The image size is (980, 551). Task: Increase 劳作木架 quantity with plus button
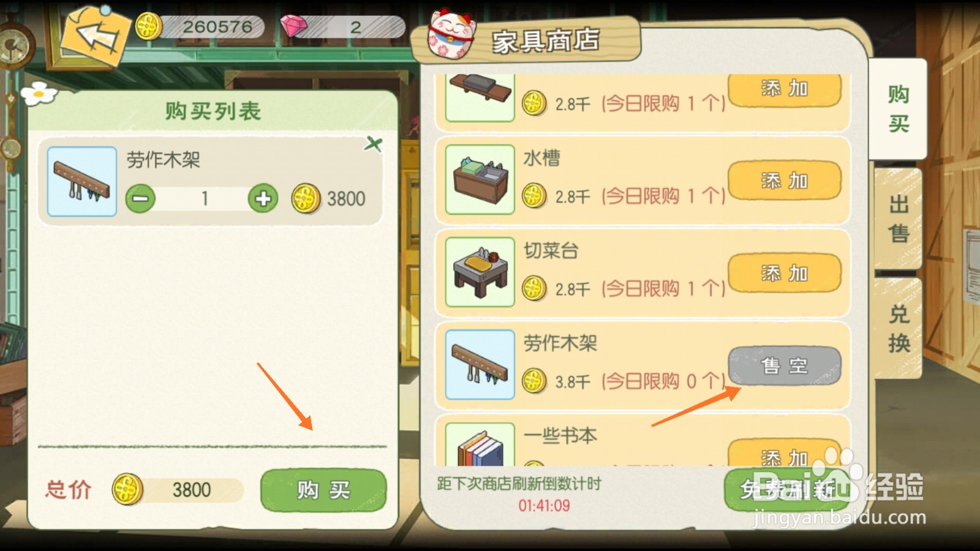[x=263, y=198]
